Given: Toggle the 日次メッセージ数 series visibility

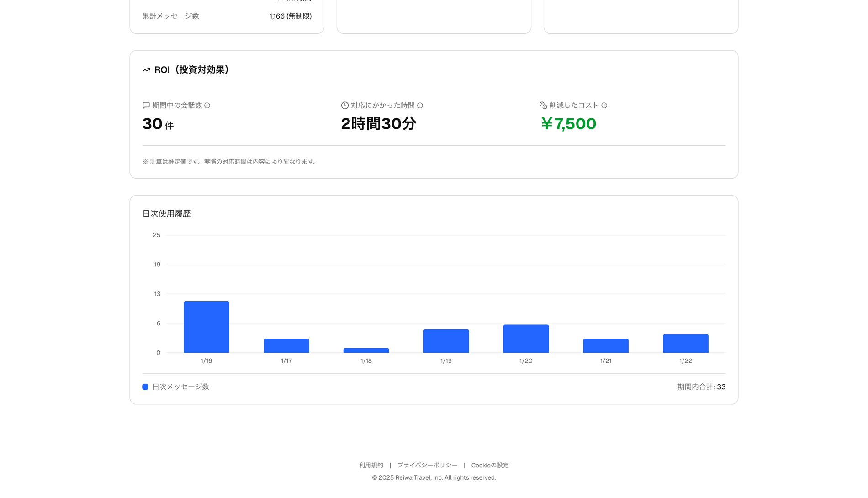Looking at the screenshot, I should coord(180,387).
